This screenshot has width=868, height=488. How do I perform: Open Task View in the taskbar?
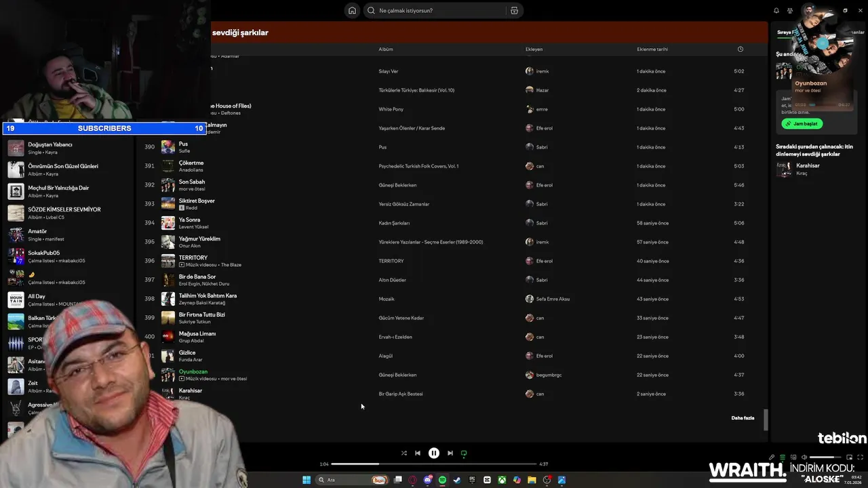coord(398,480)
